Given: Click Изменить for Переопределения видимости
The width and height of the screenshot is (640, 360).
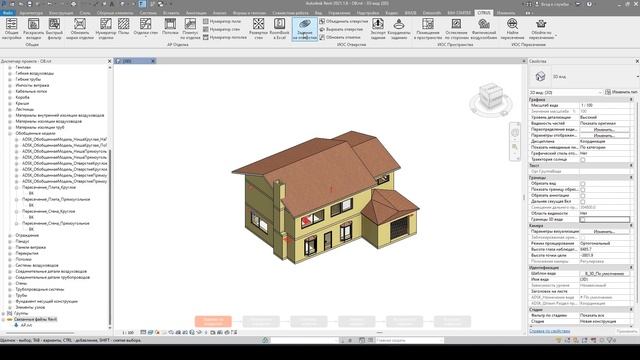Looking at the screenshot, I should (604, 129).
